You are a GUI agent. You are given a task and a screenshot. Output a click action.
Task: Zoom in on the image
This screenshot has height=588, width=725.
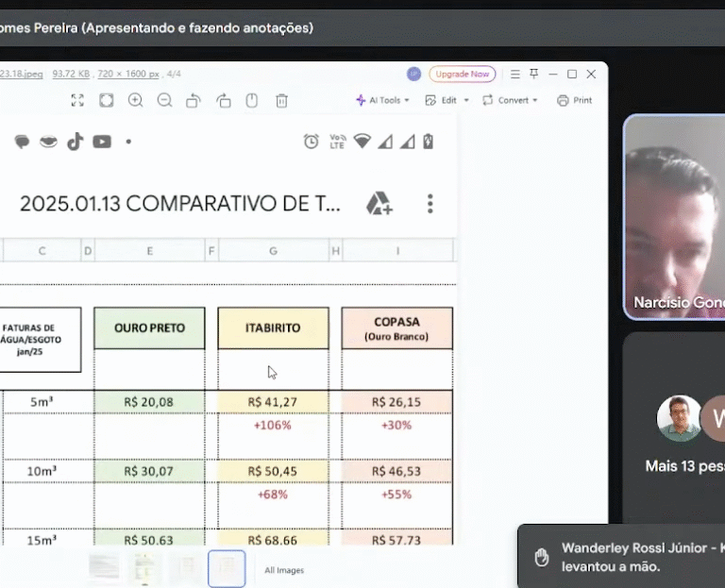click(136, 100)
